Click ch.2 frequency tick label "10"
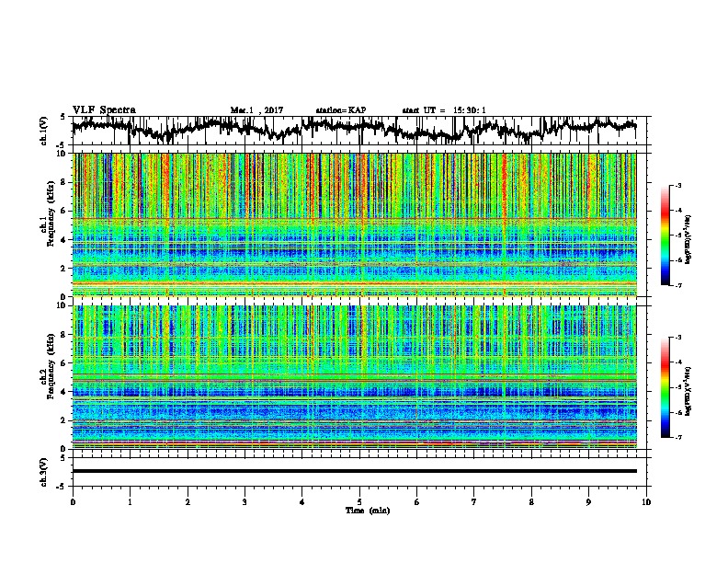 63,305
